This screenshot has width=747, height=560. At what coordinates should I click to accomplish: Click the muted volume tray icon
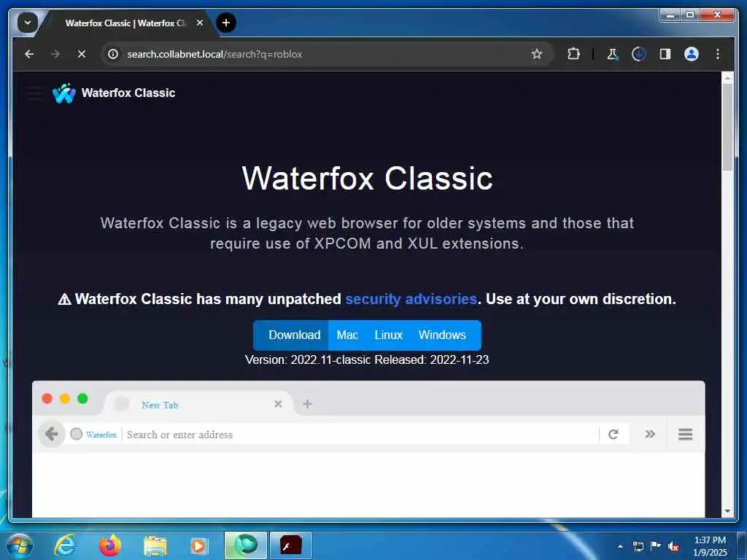coord(673,547)
